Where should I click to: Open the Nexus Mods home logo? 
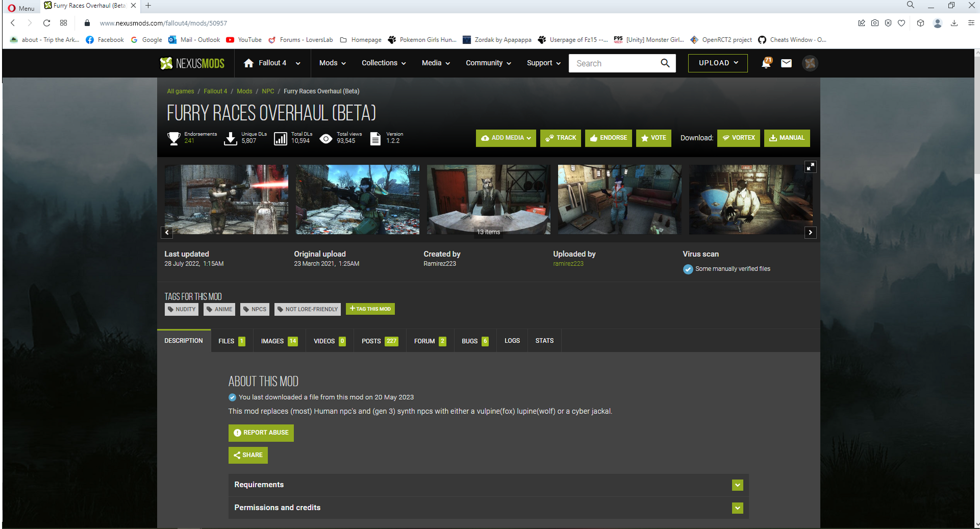[x=192, y=63]
